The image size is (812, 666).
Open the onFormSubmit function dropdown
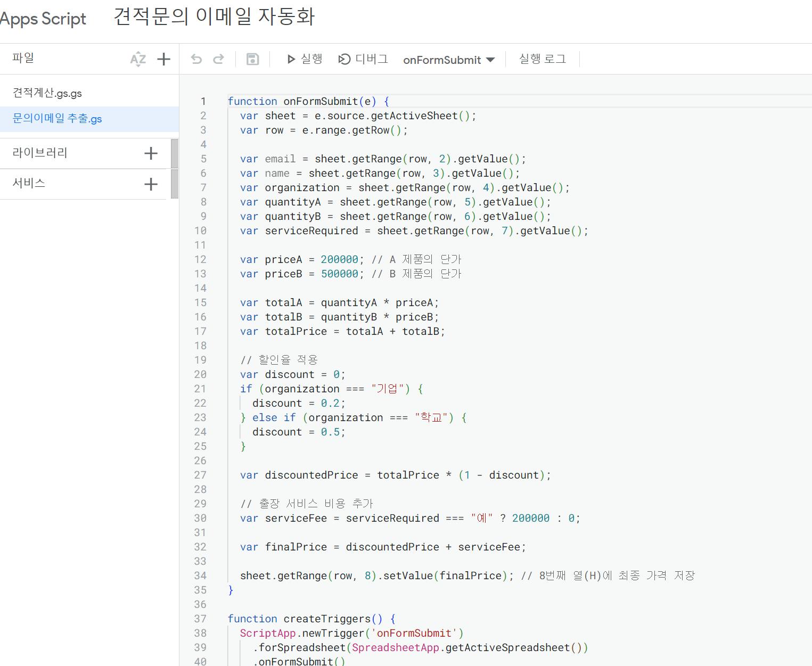pos(449,60)
